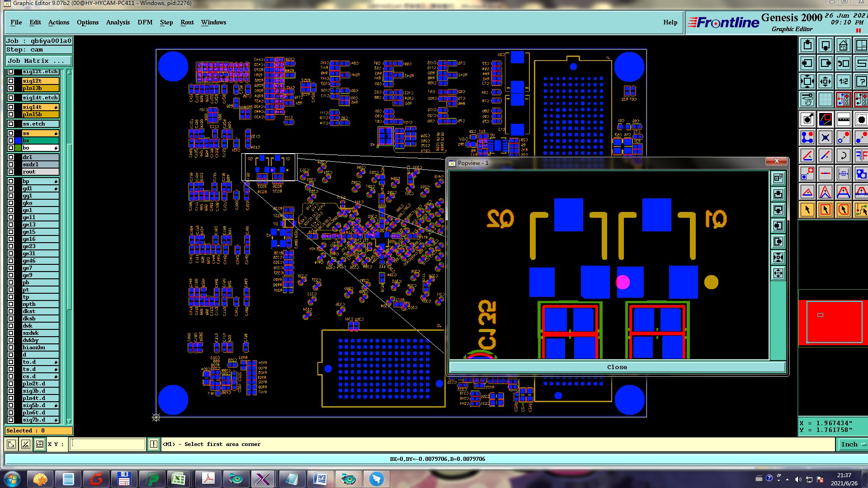868x488 pixels.
Task: Click the X Y coordinate input field
Action: [x=108, y=445]
